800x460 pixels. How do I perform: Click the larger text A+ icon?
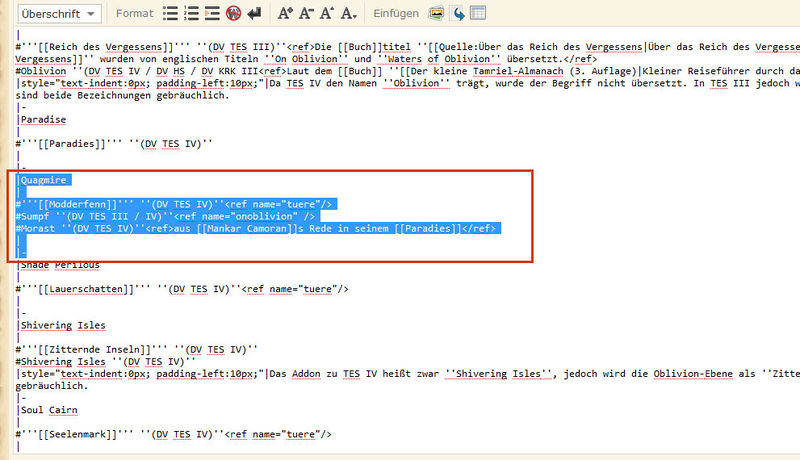coord(285,13)
